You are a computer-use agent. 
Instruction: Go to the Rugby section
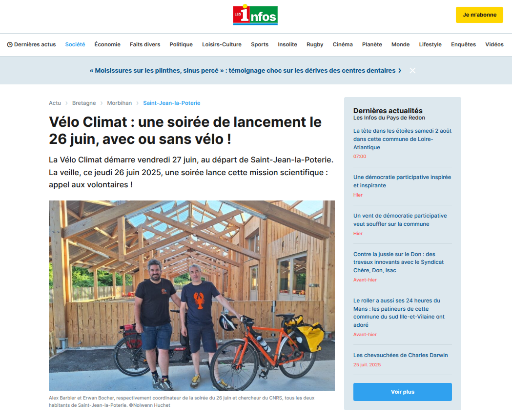(315, 44)
